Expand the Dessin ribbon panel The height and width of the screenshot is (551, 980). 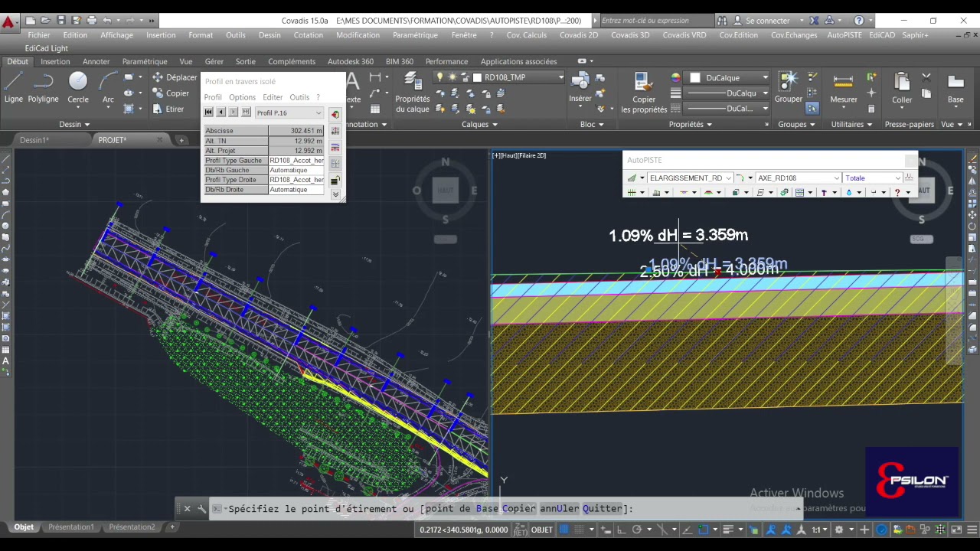coord(74,125)
